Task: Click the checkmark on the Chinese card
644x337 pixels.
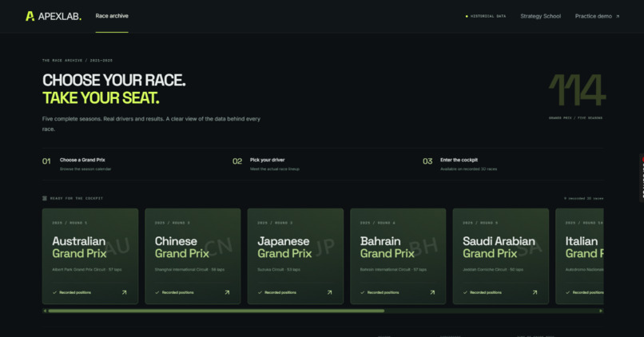Action: coord(157,292)
